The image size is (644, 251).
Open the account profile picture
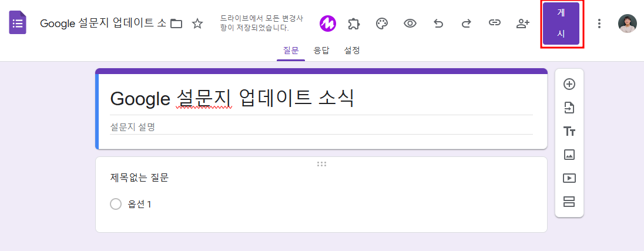pyautogui.click(x=627, y=24)
